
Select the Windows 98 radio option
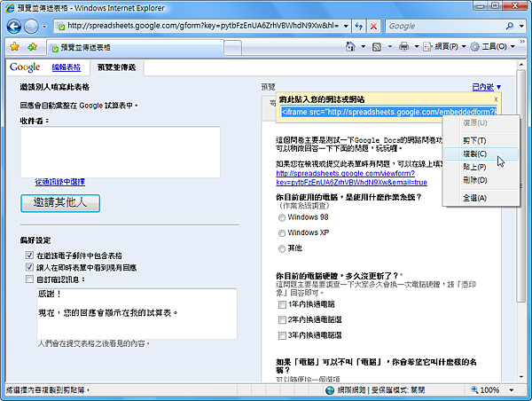pos(282,217)
